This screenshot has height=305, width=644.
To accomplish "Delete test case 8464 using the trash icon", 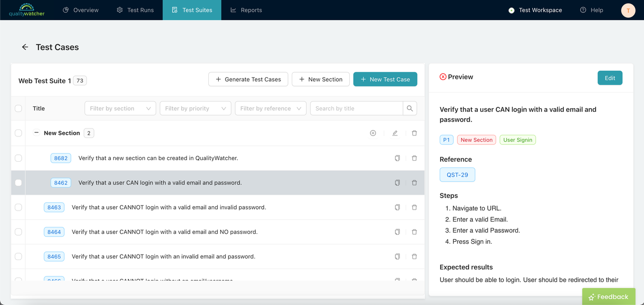I will pyautogui.click(x=414, y=232).
